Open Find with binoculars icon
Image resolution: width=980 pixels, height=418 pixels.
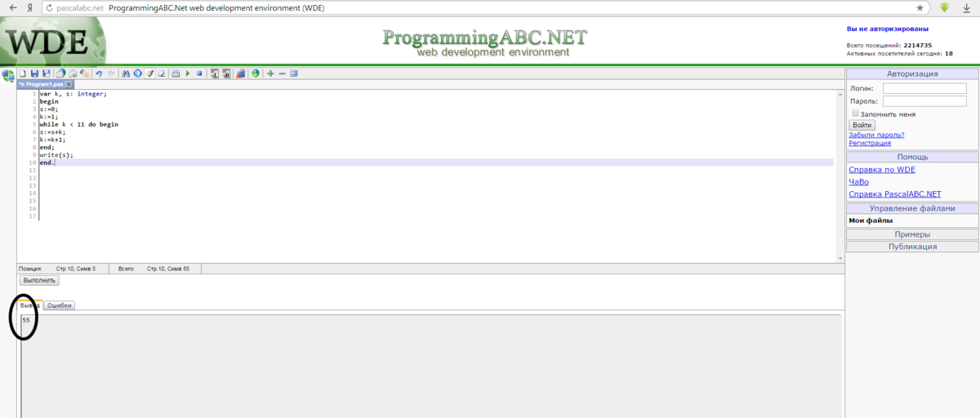[x=126, y=73]
